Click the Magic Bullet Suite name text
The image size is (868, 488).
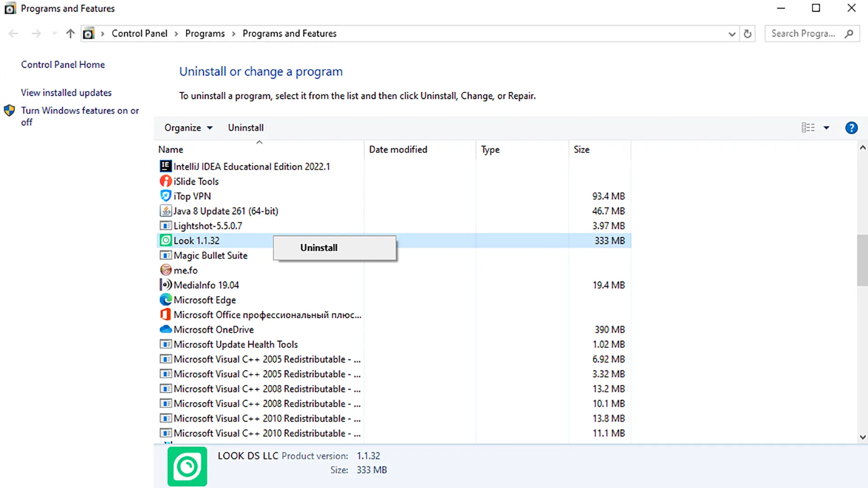pos(211,255)
